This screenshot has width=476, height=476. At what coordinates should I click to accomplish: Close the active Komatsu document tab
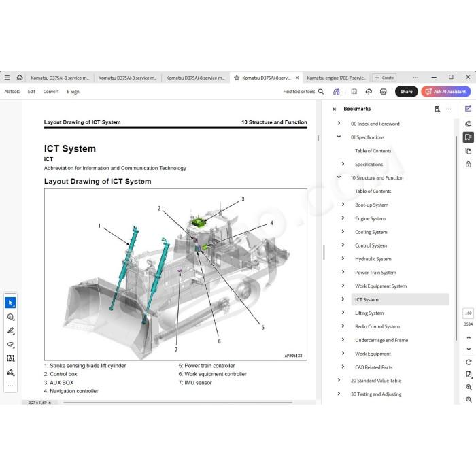pos(297,78)
